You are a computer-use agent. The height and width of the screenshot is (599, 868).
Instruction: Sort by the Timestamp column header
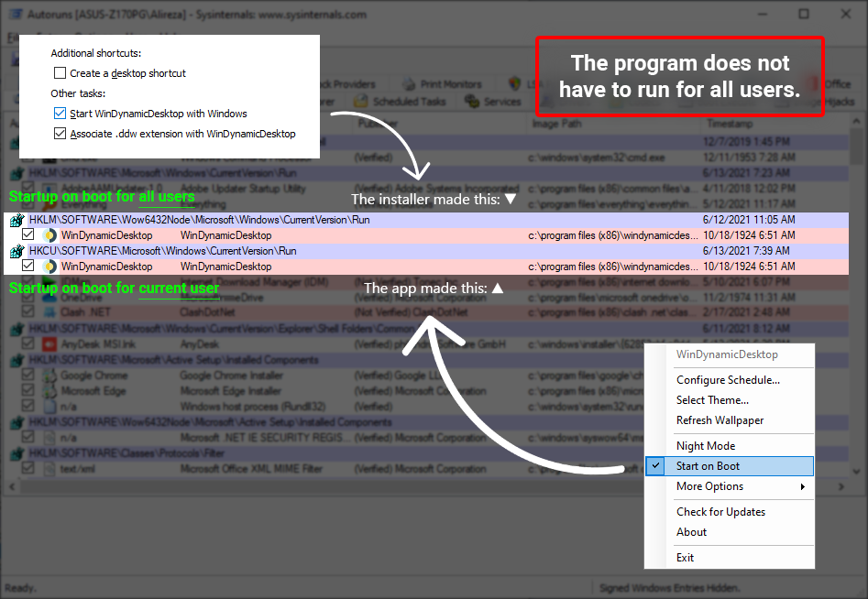(x=730, y=124)
